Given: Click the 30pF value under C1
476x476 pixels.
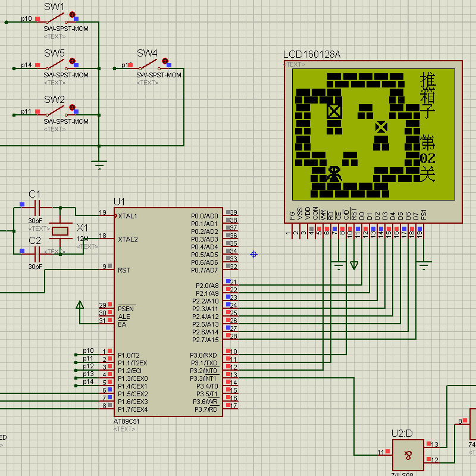Looking at the screenshot, I should 35,221.
